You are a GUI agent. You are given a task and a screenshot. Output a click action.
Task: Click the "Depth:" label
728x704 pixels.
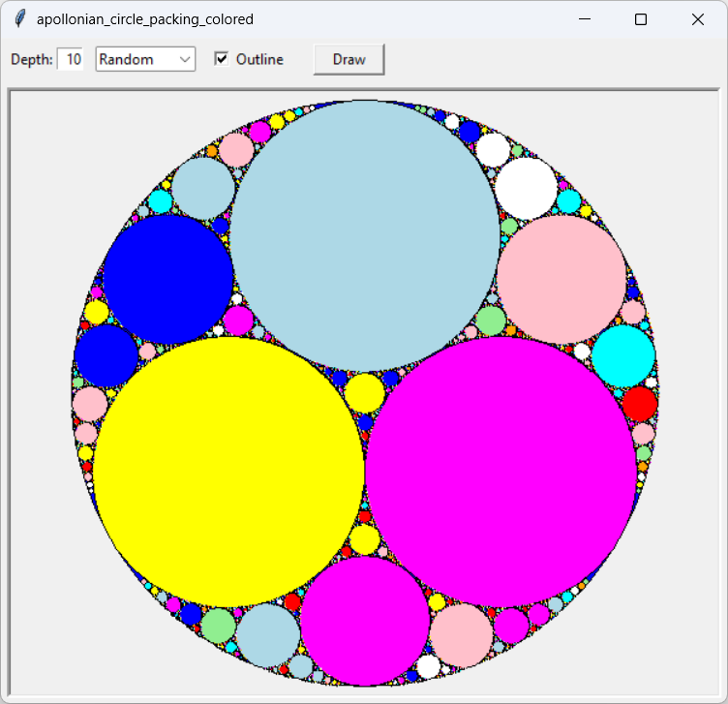point(32,59)
